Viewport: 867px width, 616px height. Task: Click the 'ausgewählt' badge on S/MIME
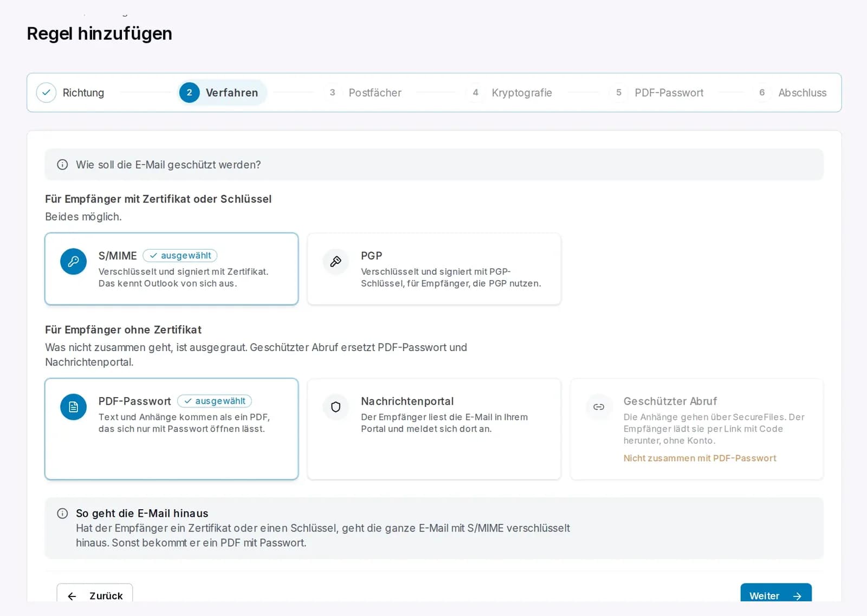click(180, 256)
